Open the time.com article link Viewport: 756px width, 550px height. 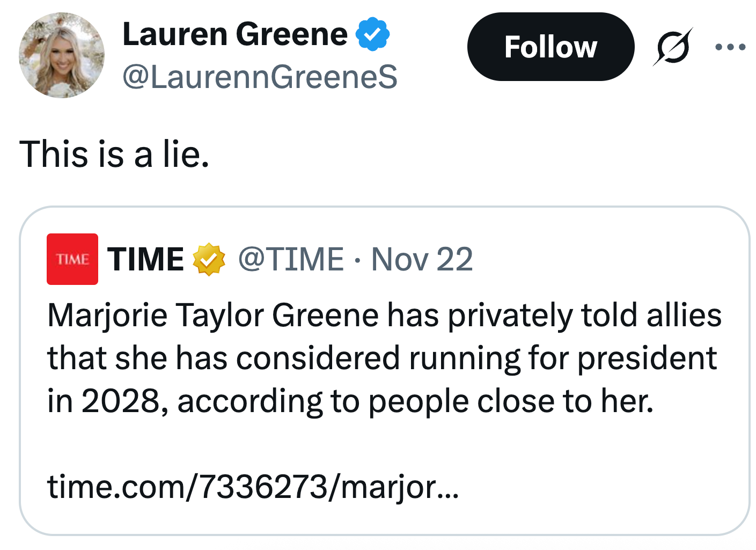click(x=251, y=489)
